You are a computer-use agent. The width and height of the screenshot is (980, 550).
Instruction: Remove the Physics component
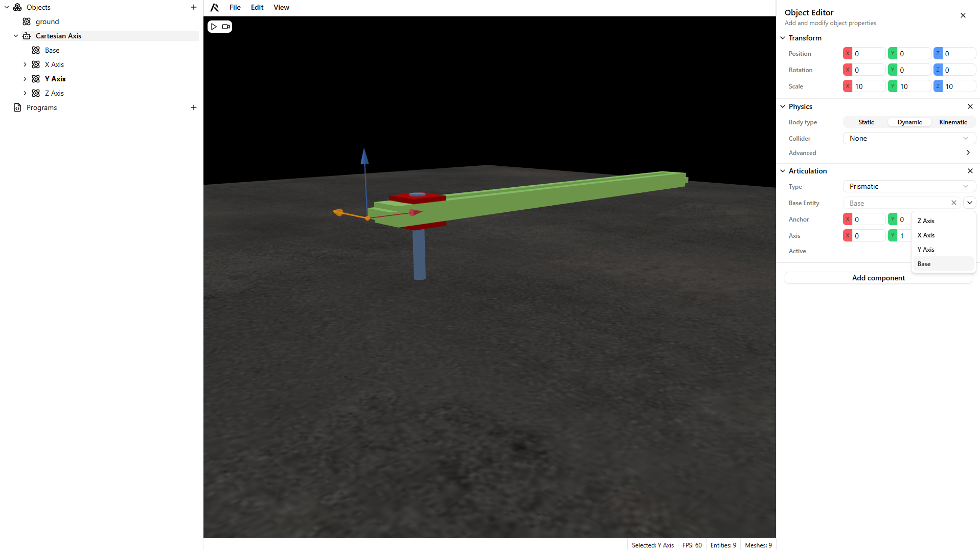(x=970, y=106)
